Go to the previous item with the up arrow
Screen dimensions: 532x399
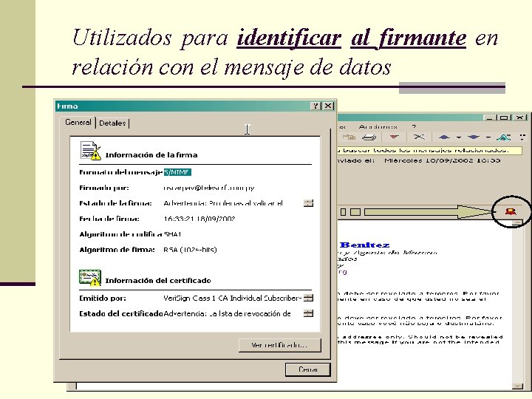coord(445,137)
